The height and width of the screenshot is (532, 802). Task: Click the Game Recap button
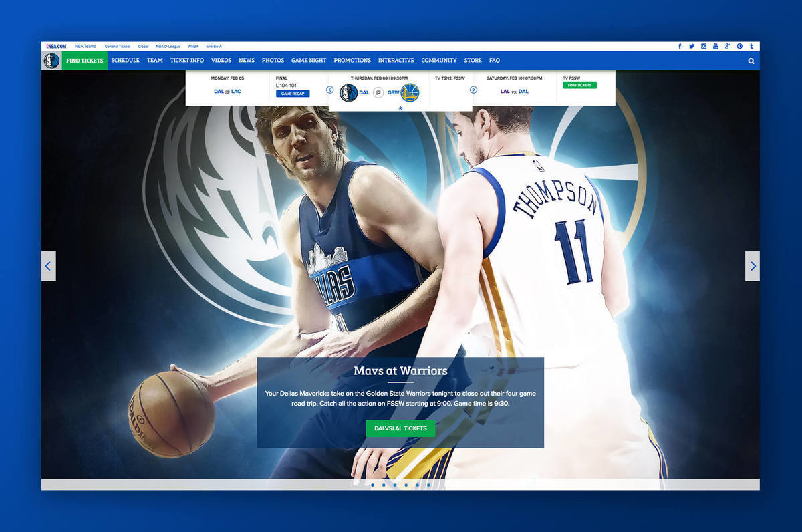point(292,94)
